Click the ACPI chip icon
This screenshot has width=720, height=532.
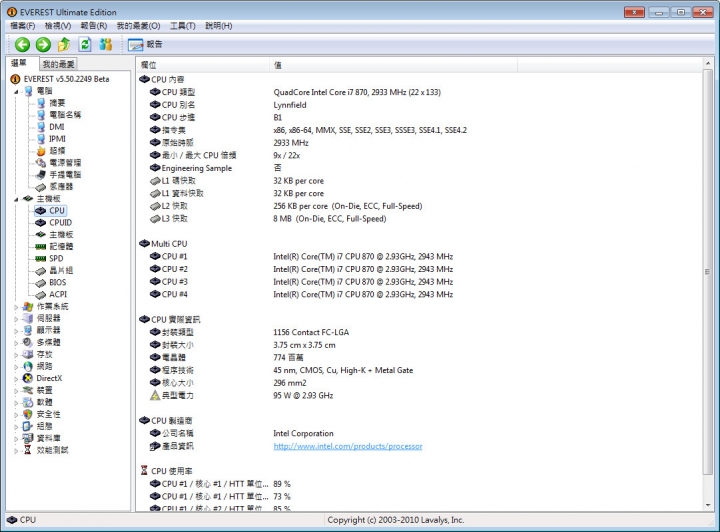point(41,294)
